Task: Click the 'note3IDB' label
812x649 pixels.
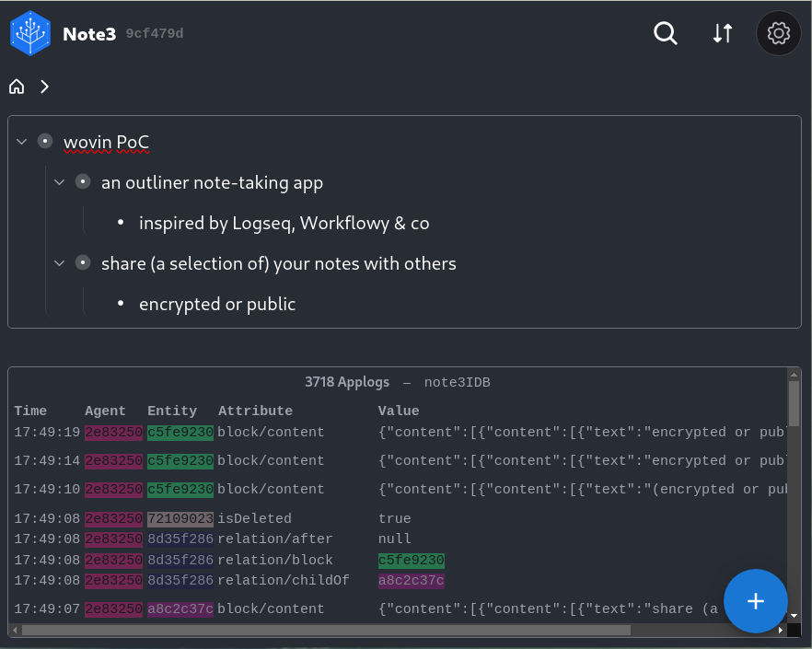Action: click(457, 382)
